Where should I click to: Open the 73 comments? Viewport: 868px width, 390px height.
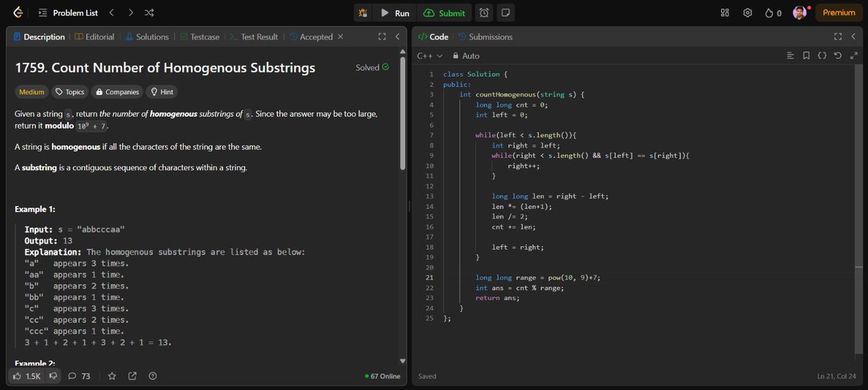[x=79, y=376]
